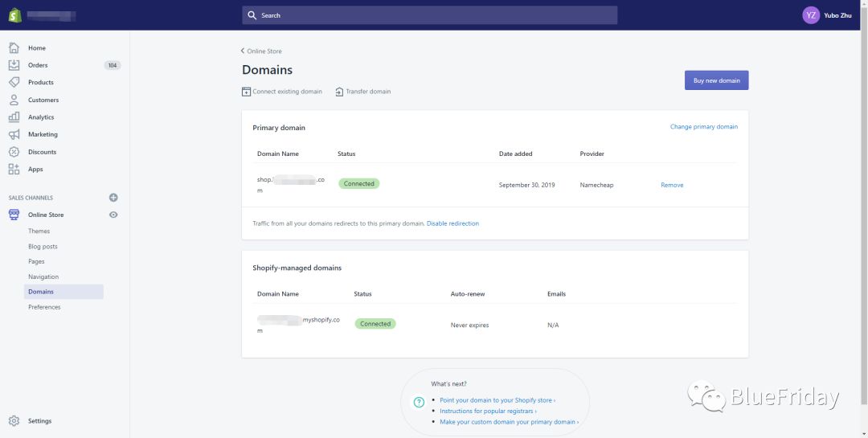The image size is (868, 438).
Task: Select Domains under Online Store
Action: pos(63,292)
